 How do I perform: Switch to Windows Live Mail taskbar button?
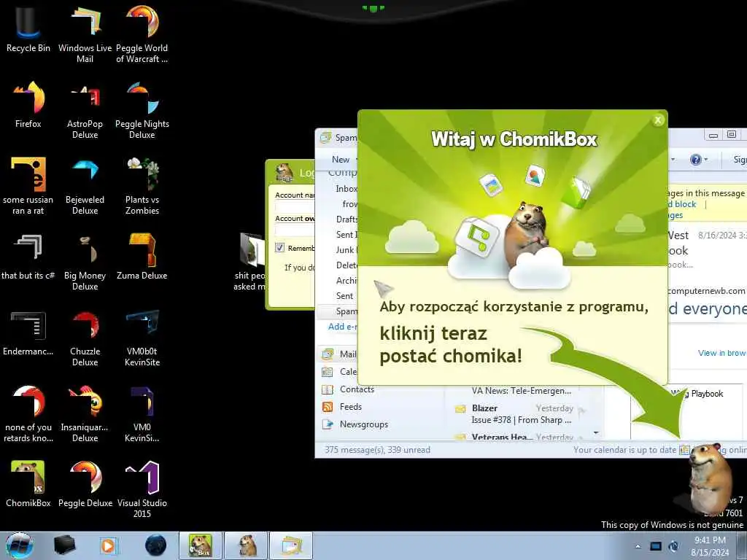click(292, 545)
